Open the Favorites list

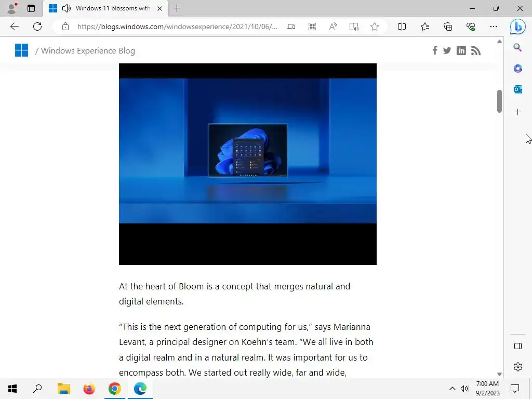click(x=425, y=26)
